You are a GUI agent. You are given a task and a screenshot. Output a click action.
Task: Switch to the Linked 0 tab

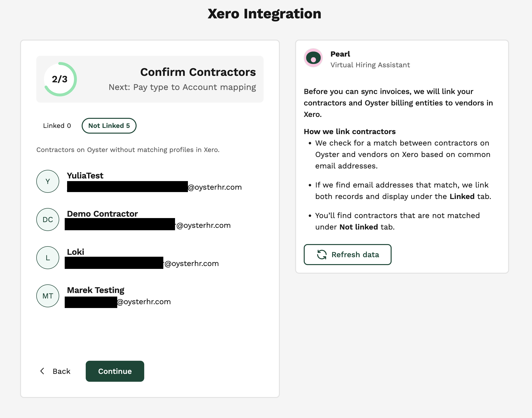[57, 126]
